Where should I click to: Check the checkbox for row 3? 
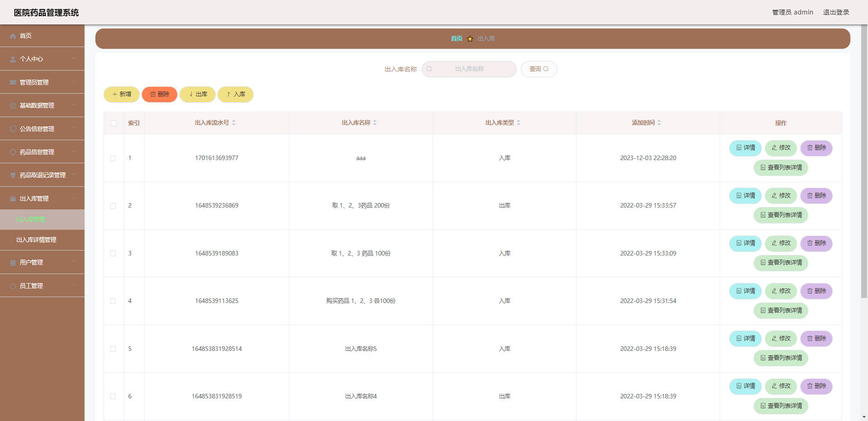pos(113,254)
